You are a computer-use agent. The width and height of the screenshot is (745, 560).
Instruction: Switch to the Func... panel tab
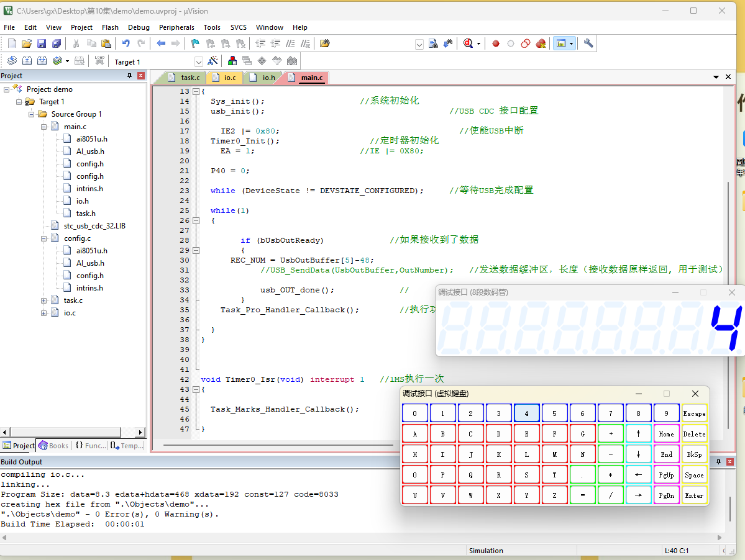tap(91, 446)
